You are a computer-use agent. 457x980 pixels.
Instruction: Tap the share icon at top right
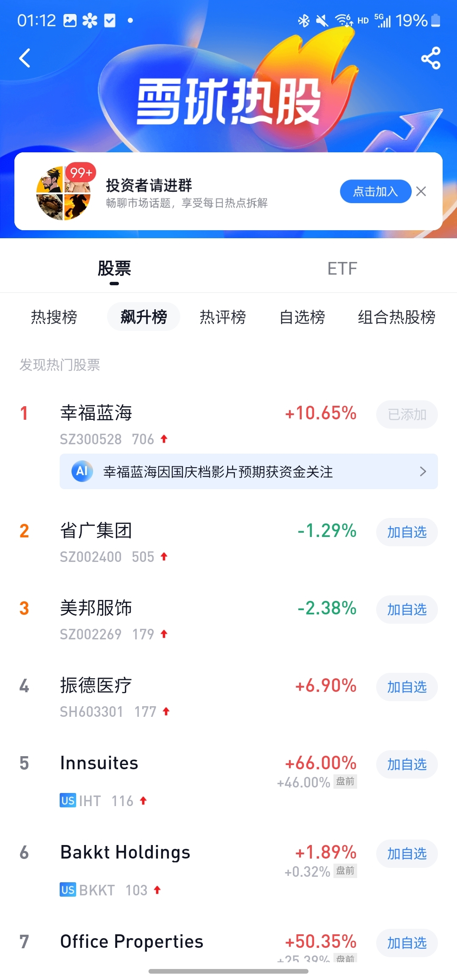431,58
